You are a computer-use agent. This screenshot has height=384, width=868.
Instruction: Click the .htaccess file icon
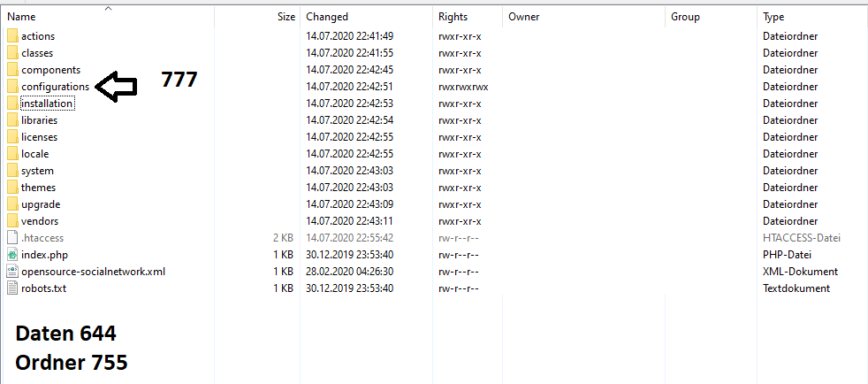tap(12, 238)
